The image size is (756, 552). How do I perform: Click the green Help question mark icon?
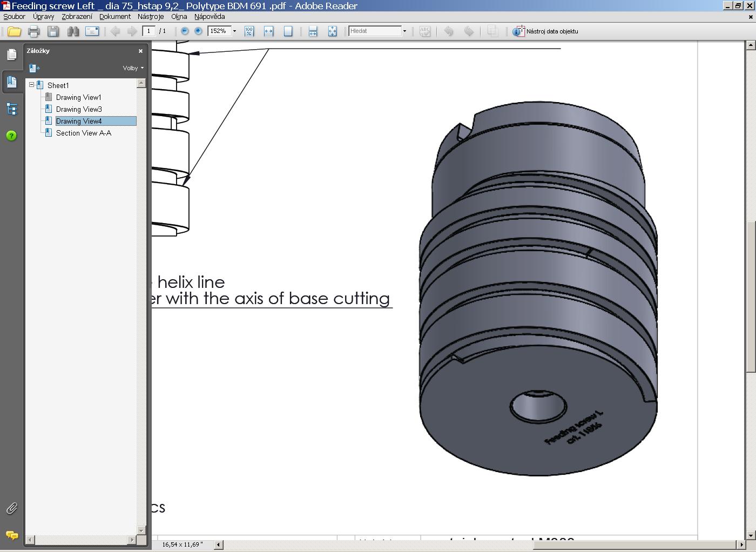point(11,136)
